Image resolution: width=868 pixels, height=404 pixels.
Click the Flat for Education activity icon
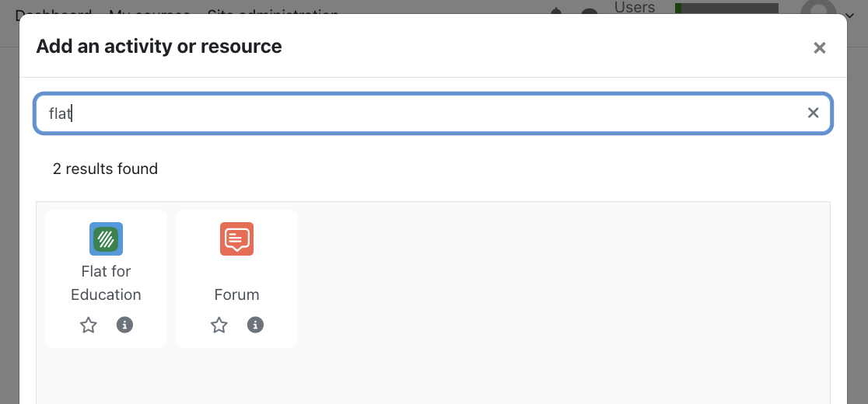click(106, 239)
